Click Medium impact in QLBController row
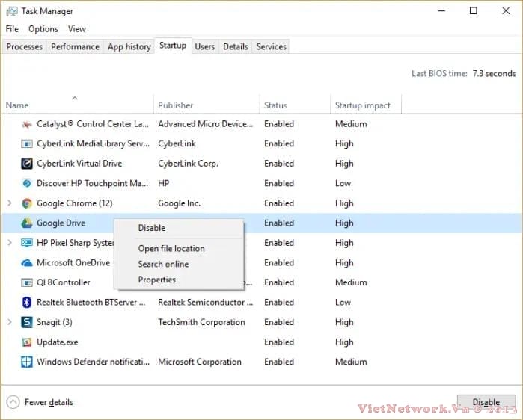The image size is (523, 420). 351,282
